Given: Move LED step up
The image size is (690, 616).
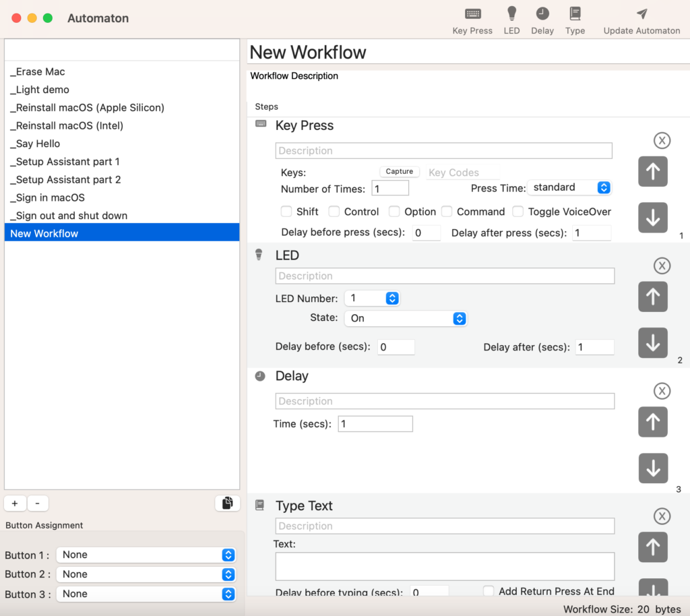Looking at the screenshot, I should [x=653, y=297].
